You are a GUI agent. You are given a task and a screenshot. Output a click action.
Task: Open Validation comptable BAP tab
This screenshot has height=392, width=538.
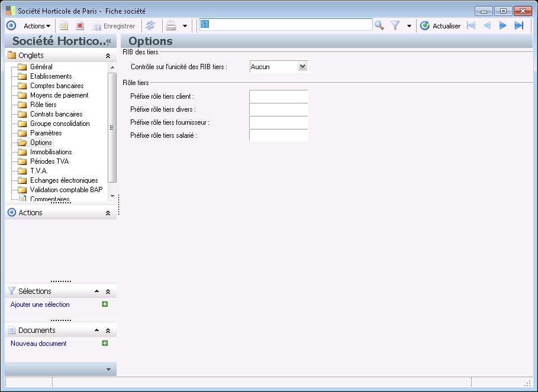point(66,190)
